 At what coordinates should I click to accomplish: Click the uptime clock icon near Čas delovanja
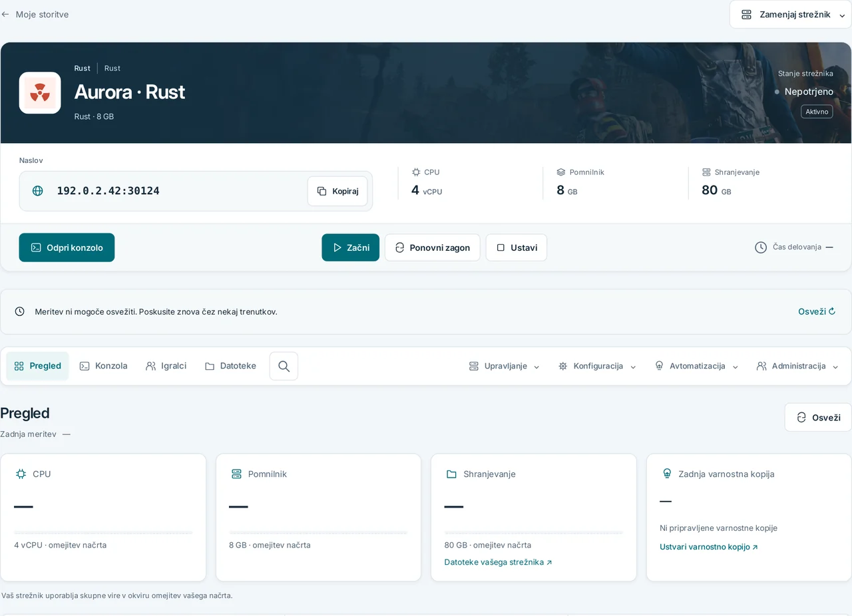click(x=761, y=247)
